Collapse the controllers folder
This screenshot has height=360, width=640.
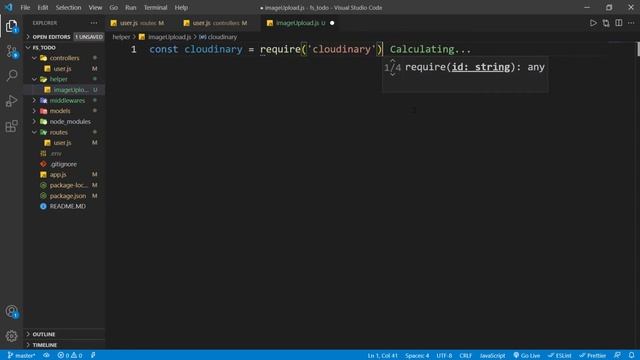[64, 58]
